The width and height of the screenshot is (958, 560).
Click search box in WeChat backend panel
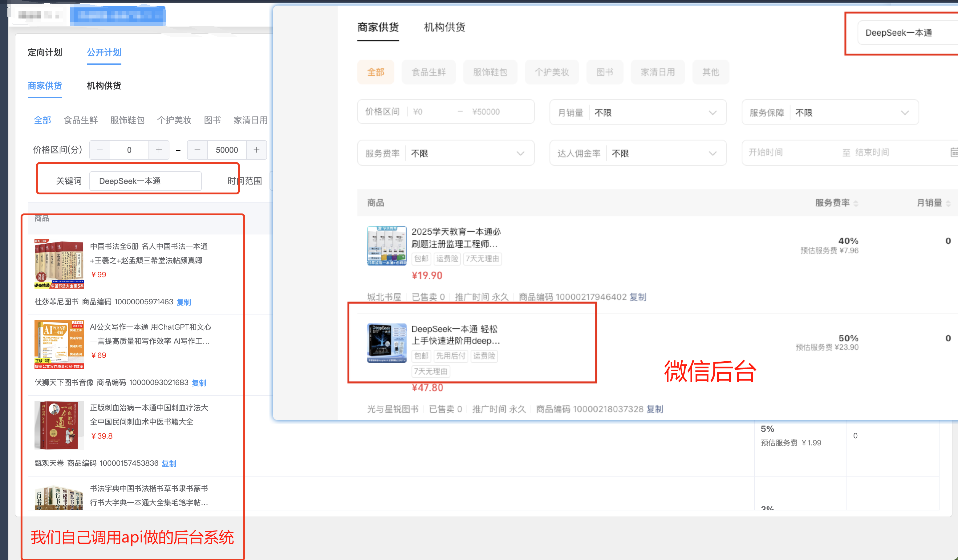tap(908, 33)
